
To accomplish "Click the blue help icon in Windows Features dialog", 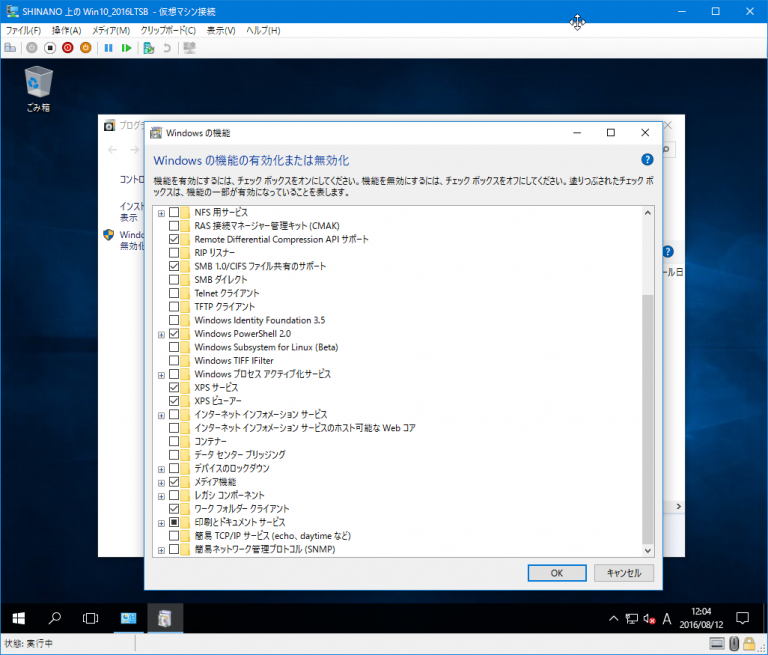I will 647,160.
